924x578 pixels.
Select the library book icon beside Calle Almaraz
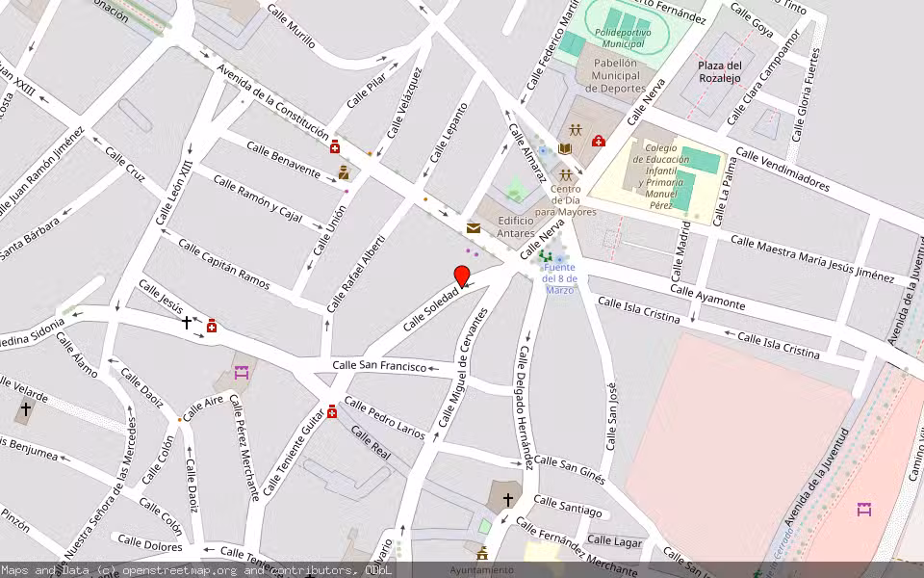[x=565, y=148]
